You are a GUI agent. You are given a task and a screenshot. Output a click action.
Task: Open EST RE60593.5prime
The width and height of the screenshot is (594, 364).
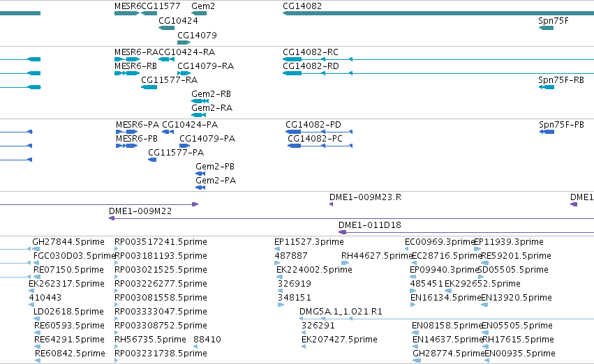click(x=69, y=326)
